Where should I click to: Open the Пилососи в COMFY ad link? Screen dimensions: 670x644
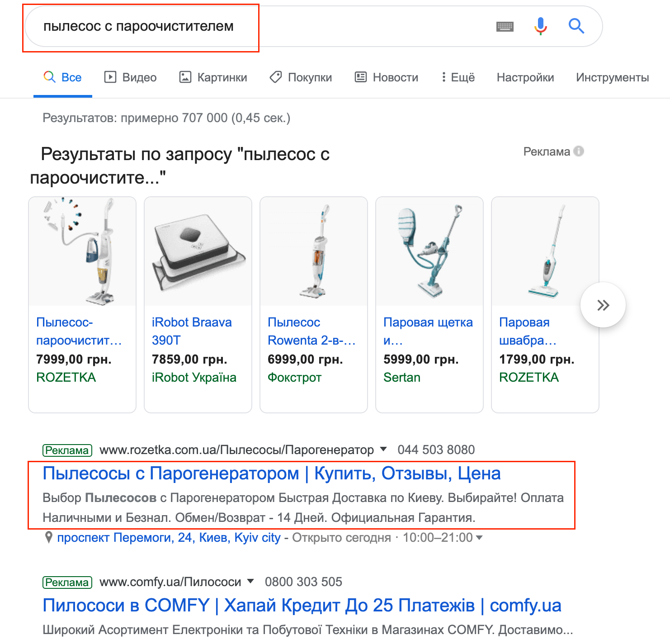click(302, 606)
